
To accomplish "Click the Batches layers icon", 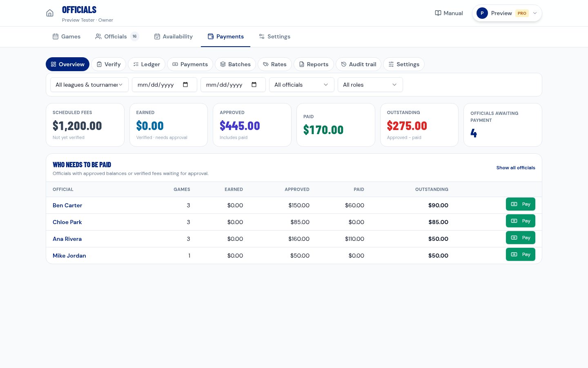I will 223,64.
